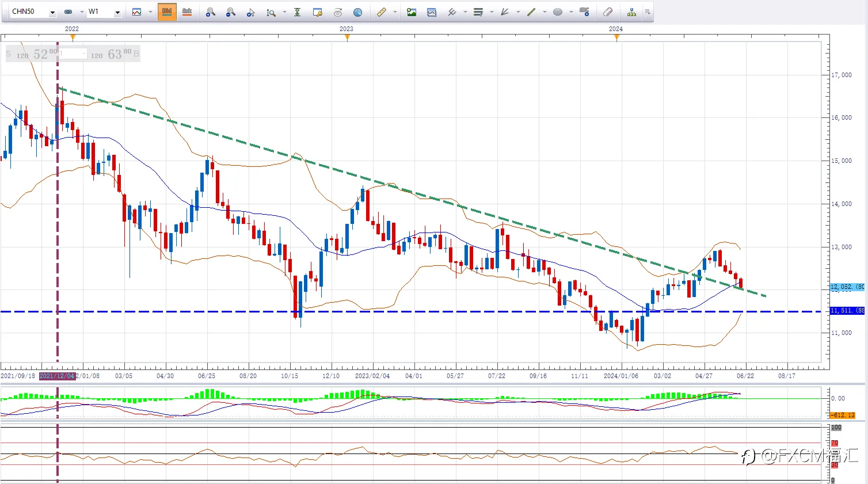This screenshot has height=484, width=868.
Task: Expand the fan lines arrow menu
Action: click(x=518, y=12)
